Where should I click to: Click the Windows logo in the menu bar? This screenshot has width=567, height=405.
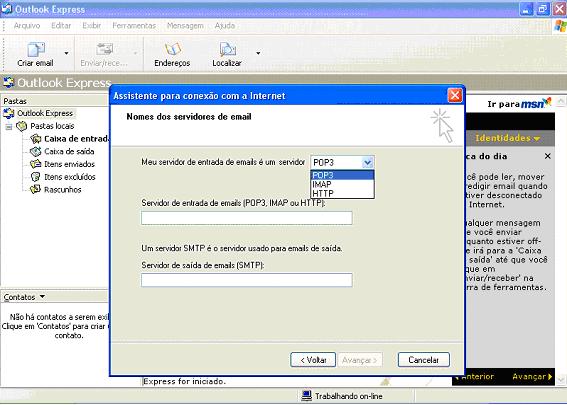[560, 26]
